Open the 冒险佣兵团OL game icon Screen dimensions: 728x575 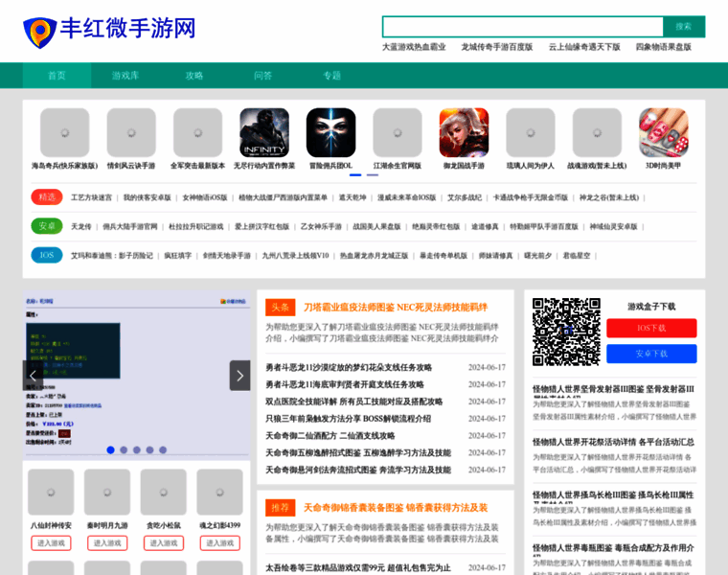(x=331, y=133)
